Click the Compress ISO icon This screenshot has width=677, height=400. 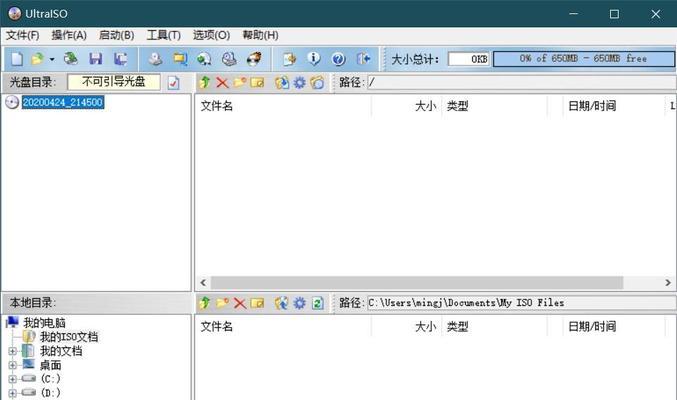[180, 59]
